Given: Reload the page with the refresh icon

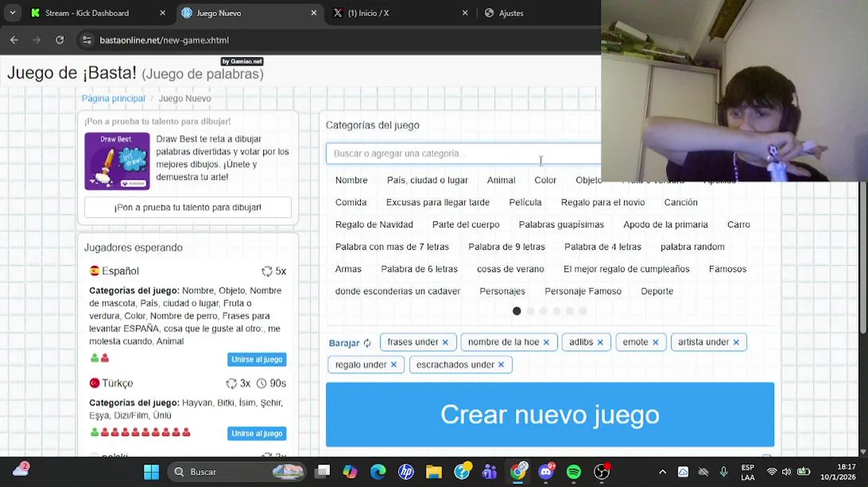Looking at the screenshot, I should (59, 40).
